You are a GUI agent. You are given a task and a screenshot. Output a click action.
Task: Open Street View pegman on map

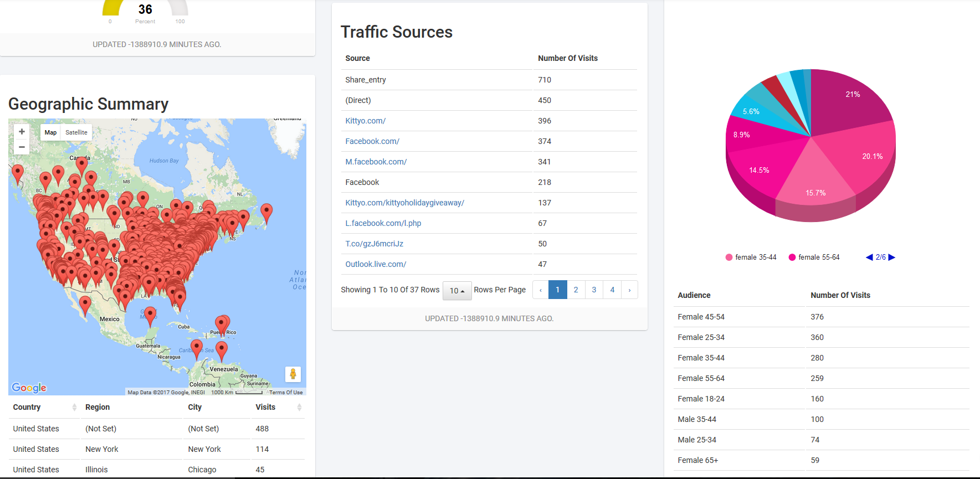(x=293, y=374)
